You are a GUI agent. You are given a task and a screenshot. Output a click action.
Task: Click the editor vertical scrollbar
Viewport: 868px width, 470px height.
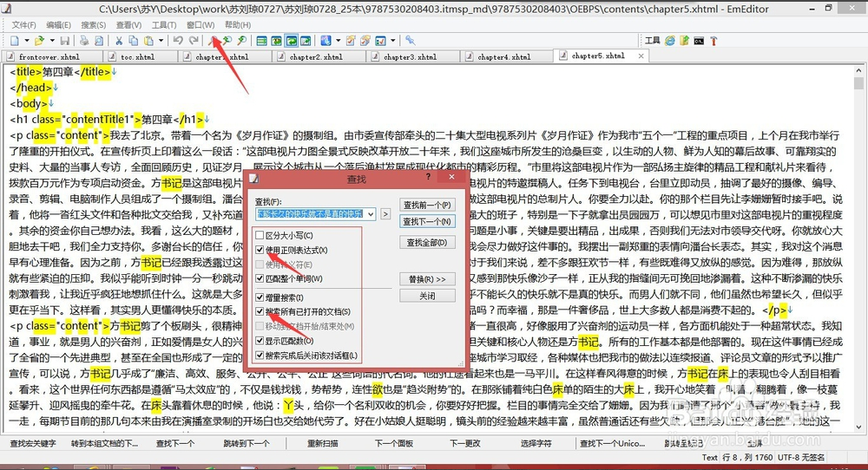click(858, 249)
